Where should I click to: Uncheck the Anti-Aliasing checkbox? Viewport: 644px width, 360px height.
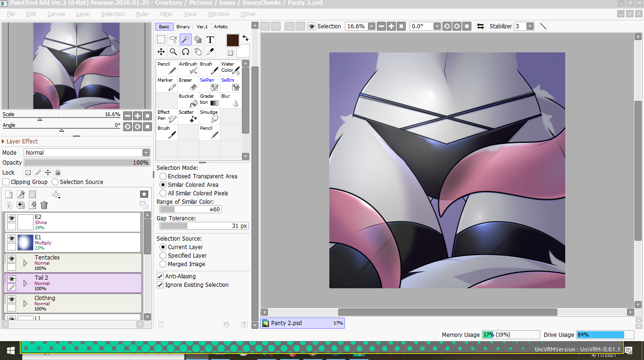(x=160, y=276)
